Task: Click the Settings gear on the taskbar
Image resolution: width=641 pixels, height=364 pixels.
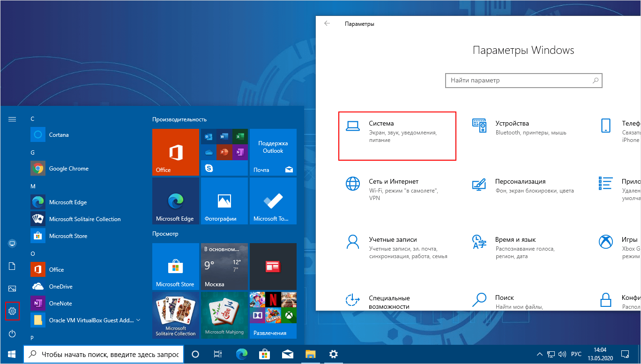Action: [334, 355]
